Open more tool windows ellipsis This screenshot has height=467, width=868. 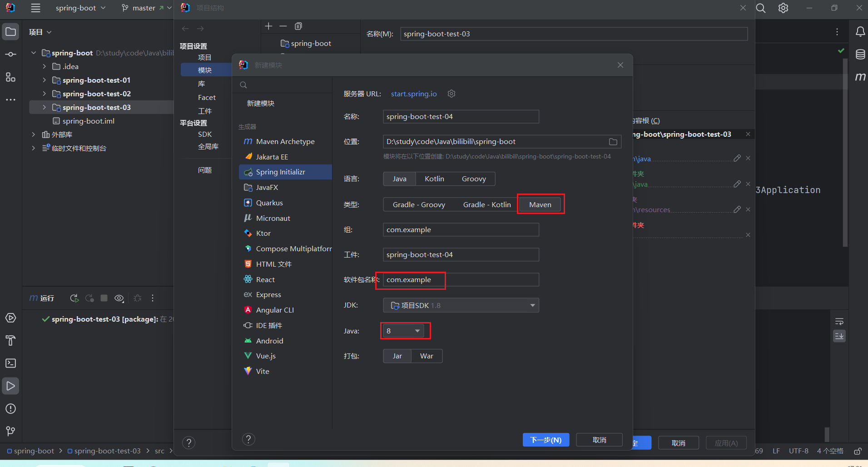(x=10, y=99)
